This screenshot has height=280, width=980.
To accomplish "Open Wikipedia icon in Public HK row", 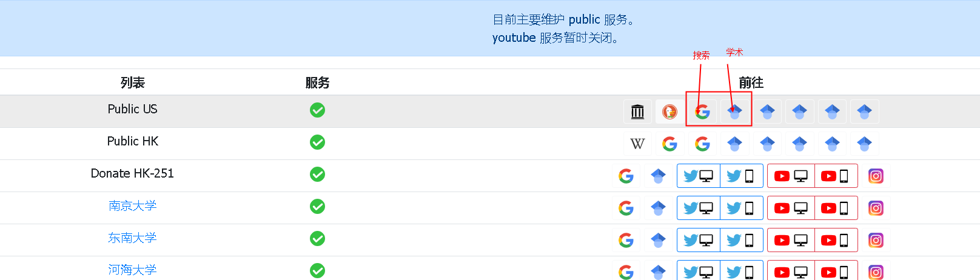I will [637, 144].
